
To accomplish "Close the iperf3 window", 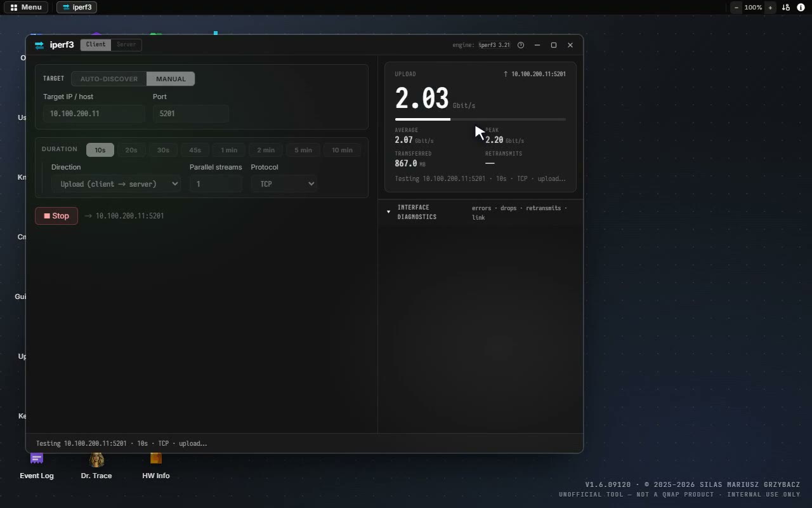I will [570, 45].
